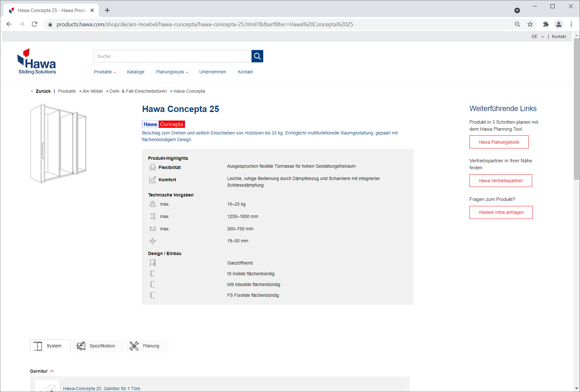580x392 pixels.
Task: Click the Hawa Concepta brand badge
Action: point(163,124)
